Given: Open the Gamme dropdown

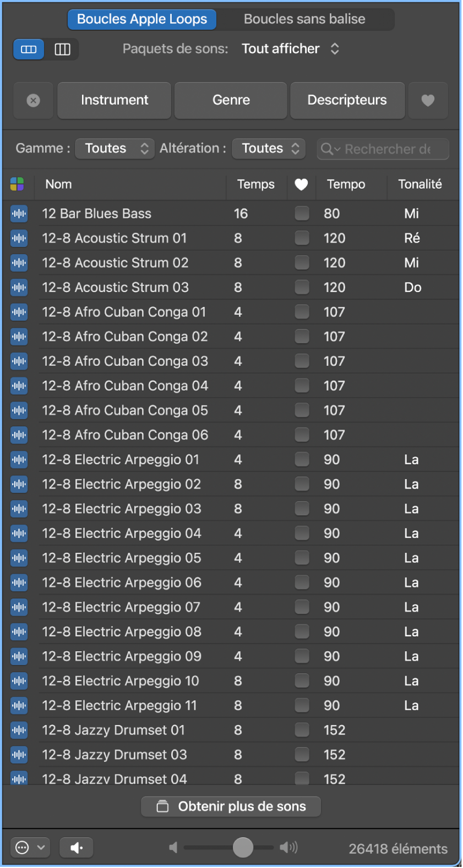Looking at the screenshot, I should point(115,149).
